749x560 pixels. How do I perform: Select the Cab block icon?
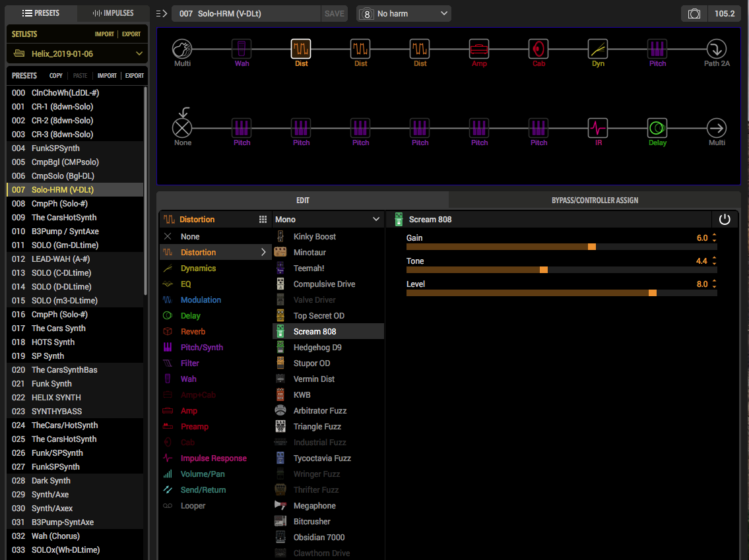click(x=538, y=49)
